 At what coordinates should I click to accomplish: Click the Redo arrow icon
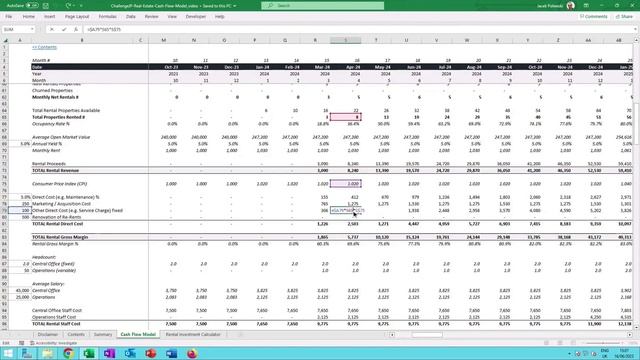pos(69,6)
